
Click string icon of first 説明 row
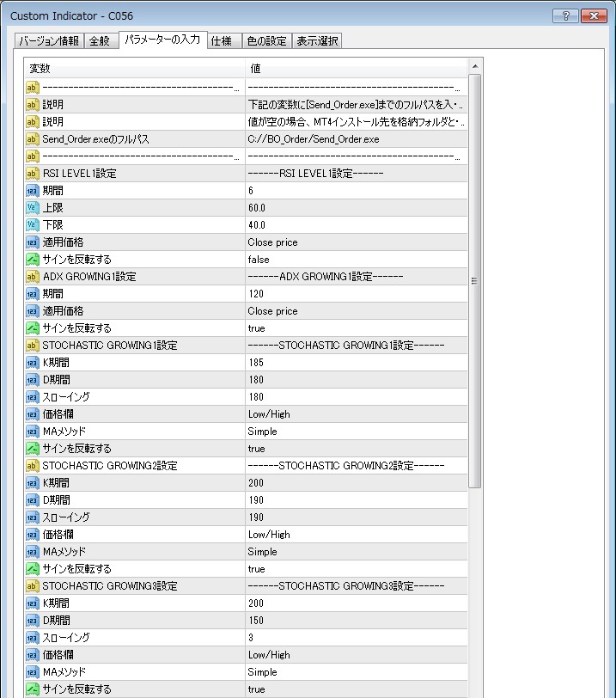tap(32, 105)
